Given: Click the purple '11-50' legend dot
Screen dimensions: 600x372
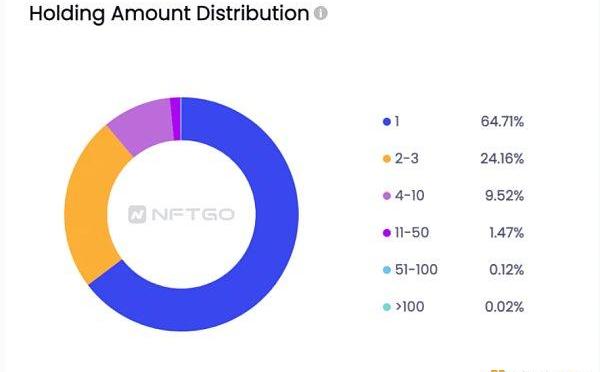Looking at the screenshot, I should pyautogui.click(x=387, y=233).
